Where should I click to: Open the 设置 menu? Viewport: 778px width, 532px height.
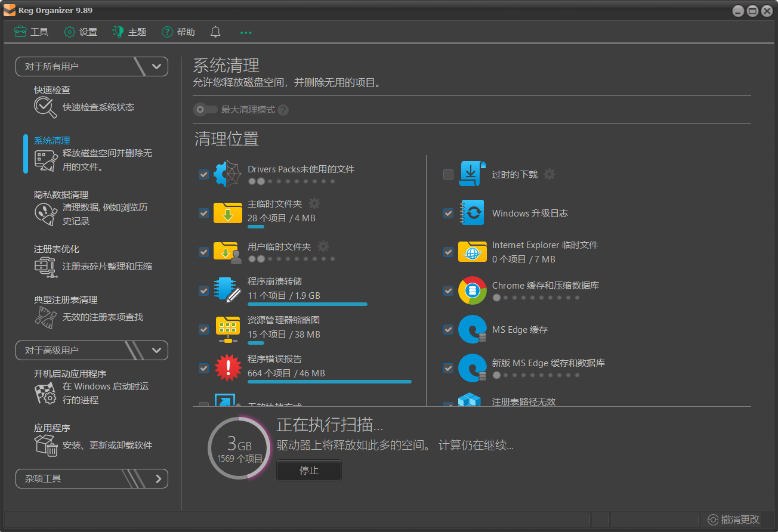pos(81,32)
